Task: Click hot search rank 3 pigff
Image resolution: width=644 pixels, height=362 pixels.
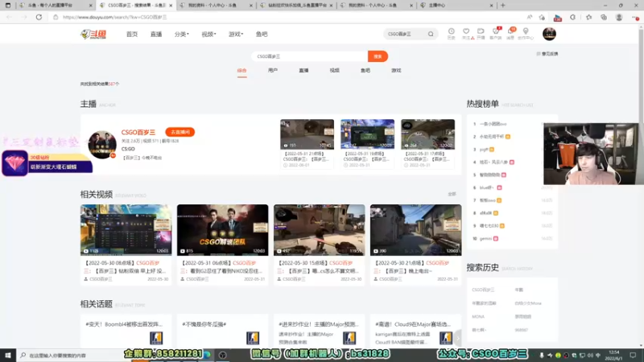Action: pyautogui.click(x=485, y=150)
